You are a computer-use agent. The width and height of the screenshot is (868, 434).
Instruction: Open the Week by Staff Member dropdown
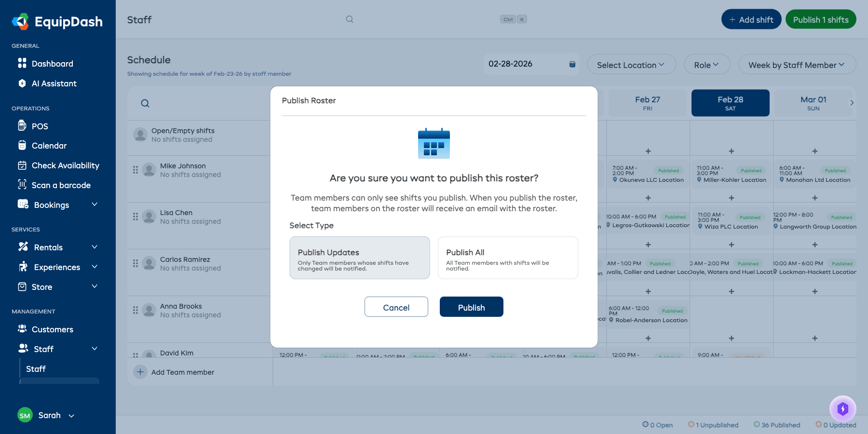click(796, 64)
